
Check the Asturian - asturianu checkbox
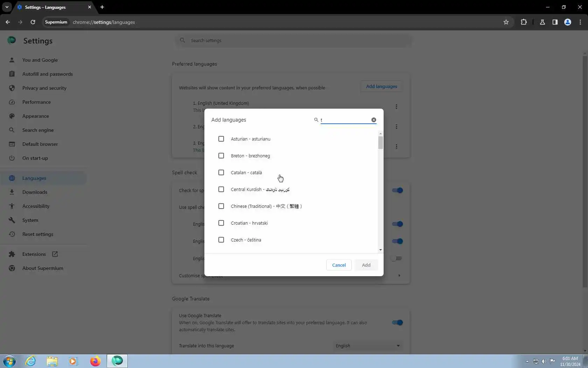pyautogui.click(x=221, y=139)
